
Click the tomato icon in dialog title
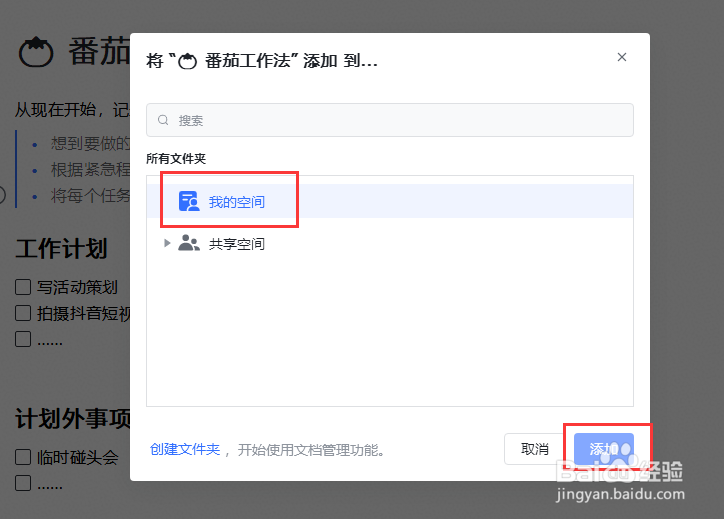point(187,61)
